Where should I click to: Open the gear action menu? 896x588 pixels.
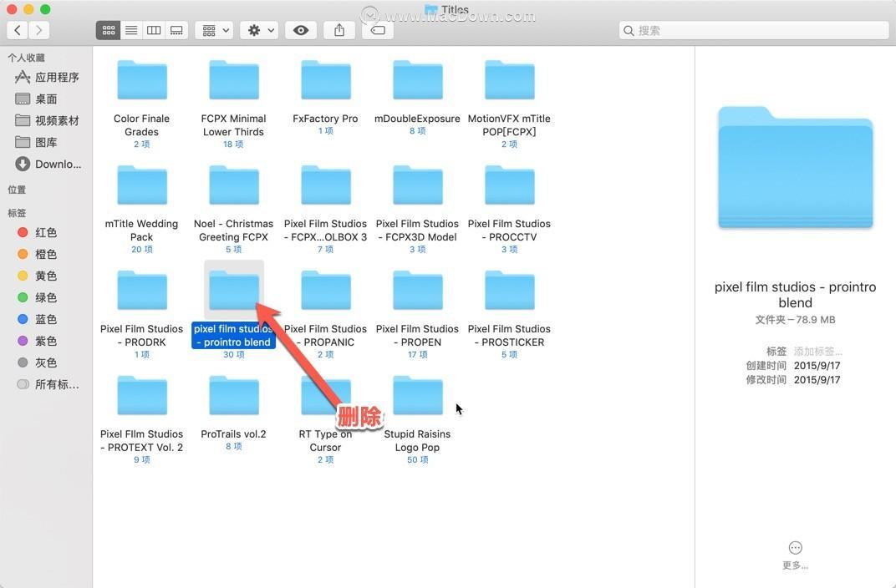tap(260, 30)
